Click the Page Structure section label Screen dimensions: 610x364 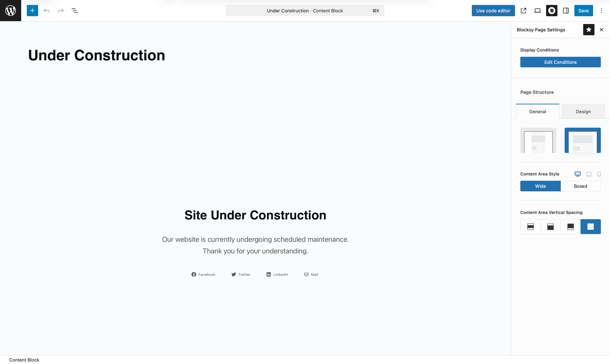click(537, 92)
